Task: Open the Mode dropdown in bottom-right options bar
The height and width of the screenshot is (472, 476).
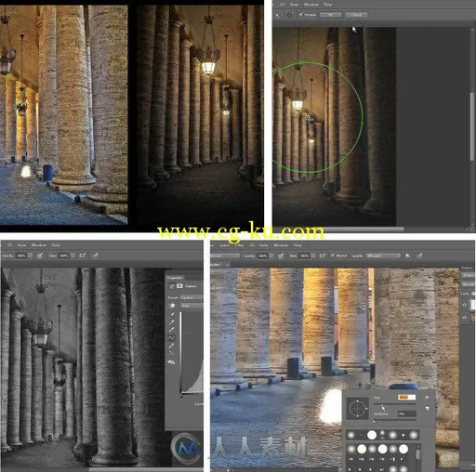Action: 224,256
